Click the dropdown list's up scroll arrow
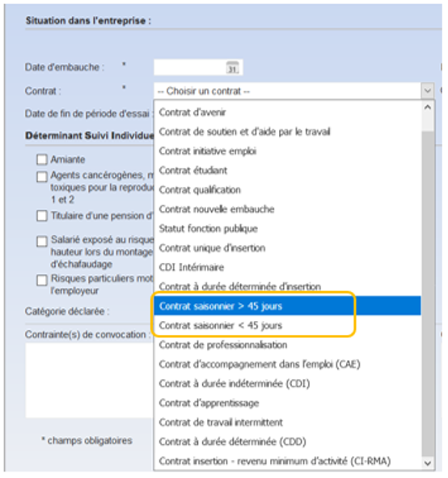 coord(428,108)
